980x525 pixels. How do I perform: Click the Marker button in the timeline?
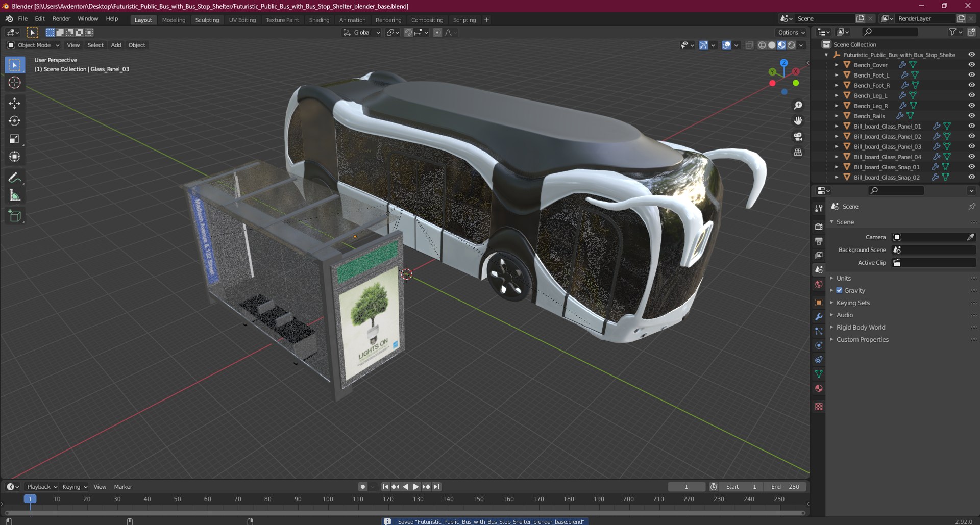pyautogui.click(x=123, y=487)
